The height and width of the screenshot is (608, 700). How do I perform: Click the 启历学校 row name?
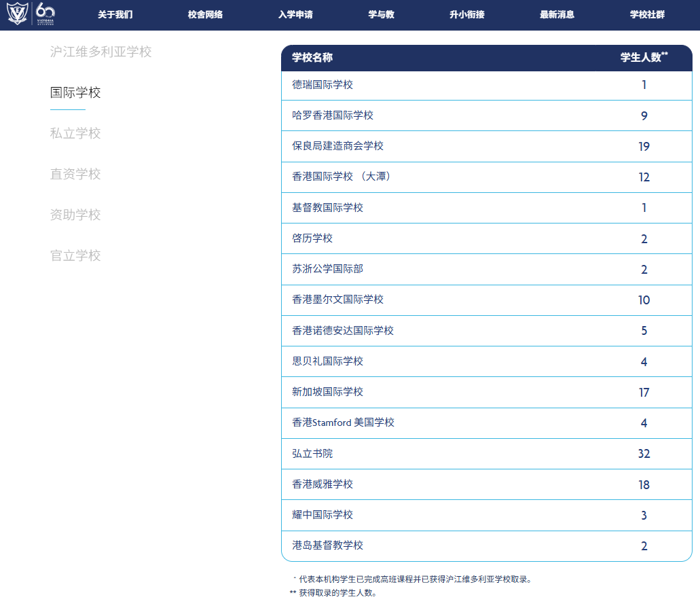(x=312, y=238)
